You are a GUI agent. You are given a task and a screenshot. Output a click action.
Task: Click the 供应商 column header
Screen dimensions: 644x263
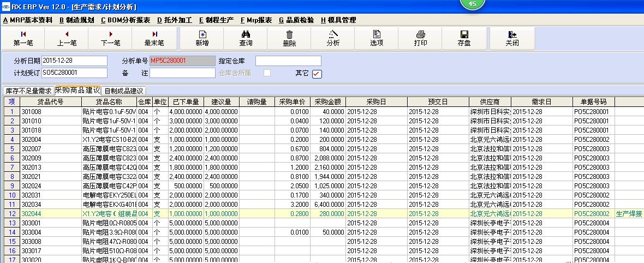(x=490, y=101)
